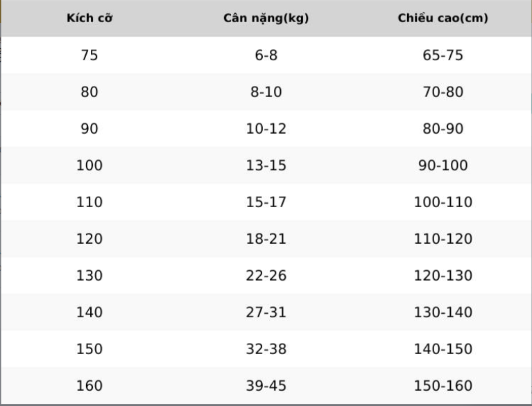532x406 pixels.
Task: Click the 6-8 weight cell
Action: click(x=266, y=55)
